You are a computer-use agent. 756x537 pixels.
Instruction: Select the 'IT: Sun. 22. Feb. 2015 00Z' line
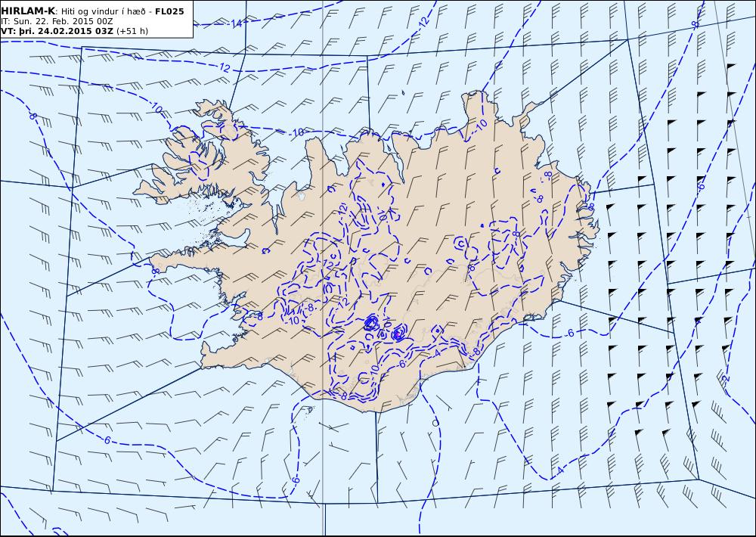click(57, 21)
